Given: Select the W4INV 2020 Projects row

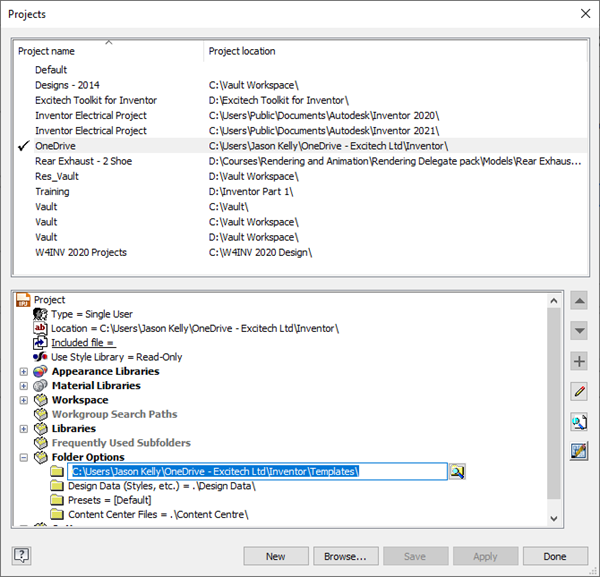Looking at the screenshot, I should point(300,253).
